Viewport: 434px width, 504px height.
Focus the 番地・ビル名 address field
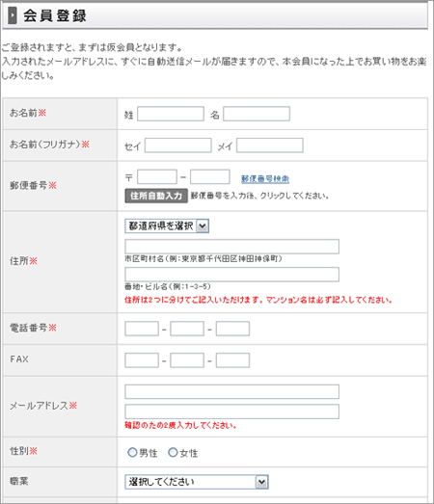tap(232, 275)
